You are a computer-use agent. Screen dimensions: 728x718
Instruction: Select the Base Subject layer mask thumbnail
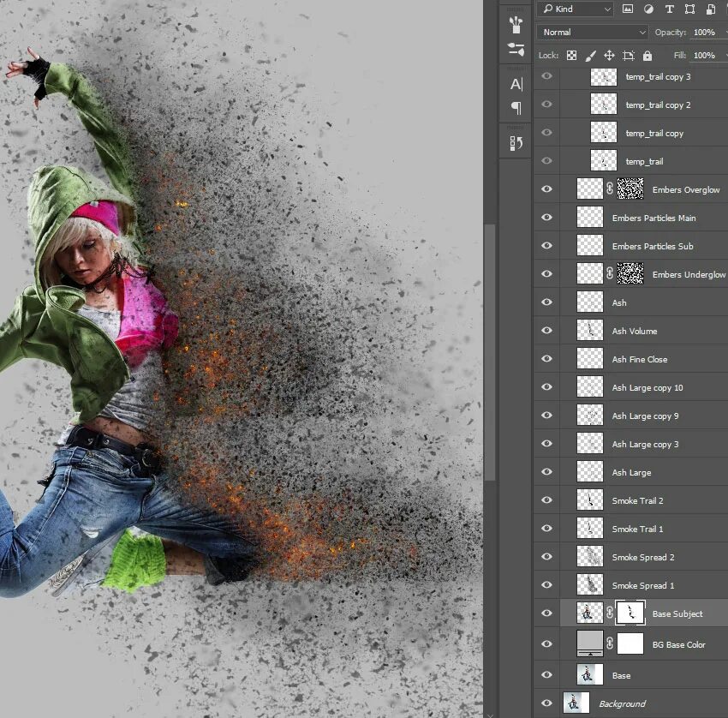tap(630, 613)
